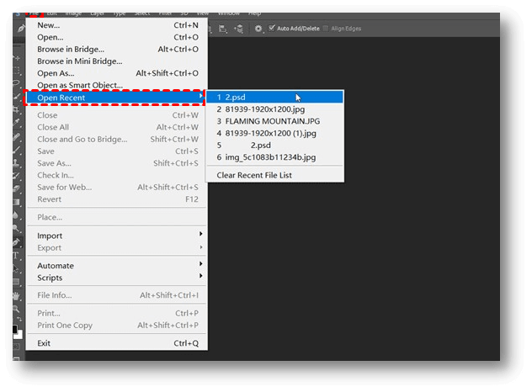
Task: Click the Pen tool preset icon in options bar
Action: (x=21, y=29)
